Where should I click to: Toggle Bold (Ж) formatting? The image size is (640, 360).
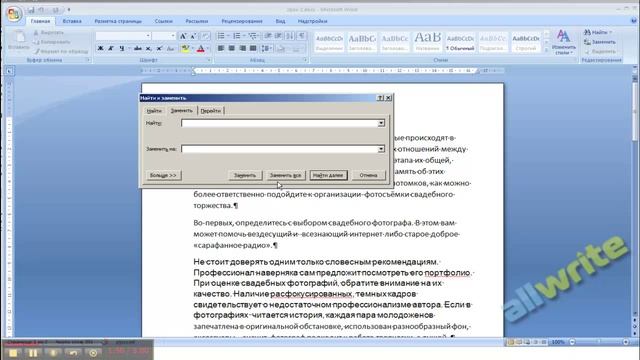[100, 49]
